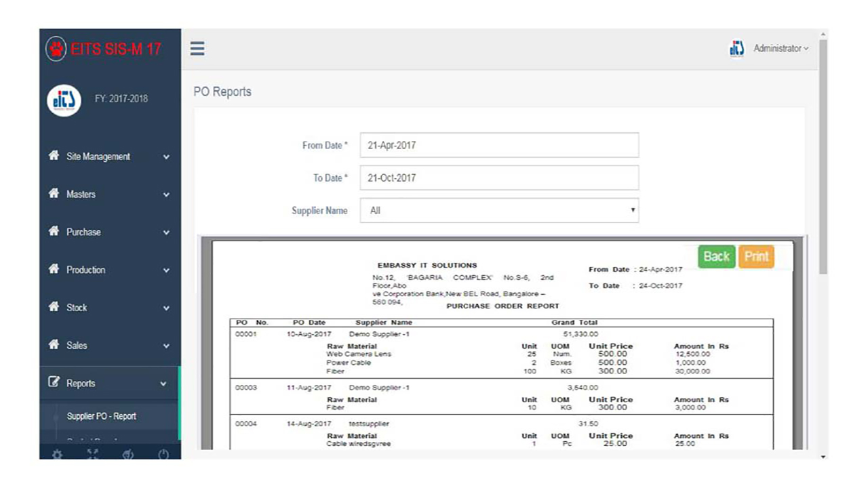Click the Supplier Name column header
Screen dimensions: 868x488
[384, 323]
